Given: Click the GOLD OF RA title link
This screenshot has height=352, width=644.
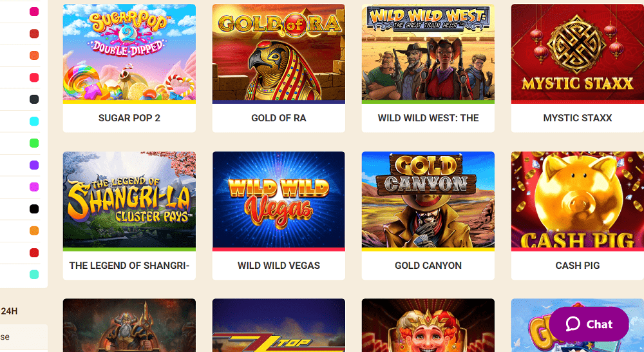Looking at the screenshot, I should 278,118.
